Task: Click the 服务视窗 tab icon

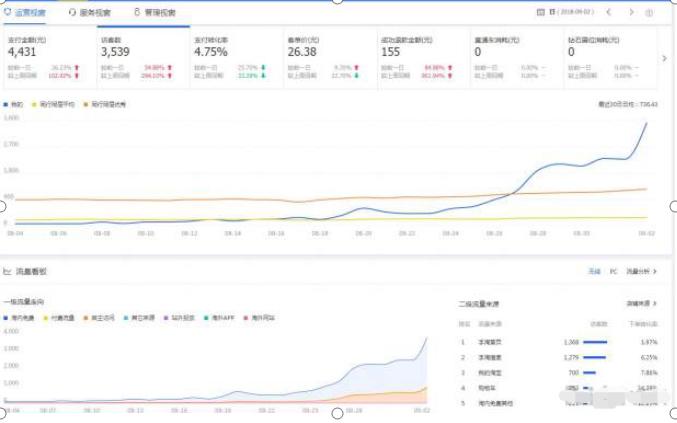Action: pos(72,13)
